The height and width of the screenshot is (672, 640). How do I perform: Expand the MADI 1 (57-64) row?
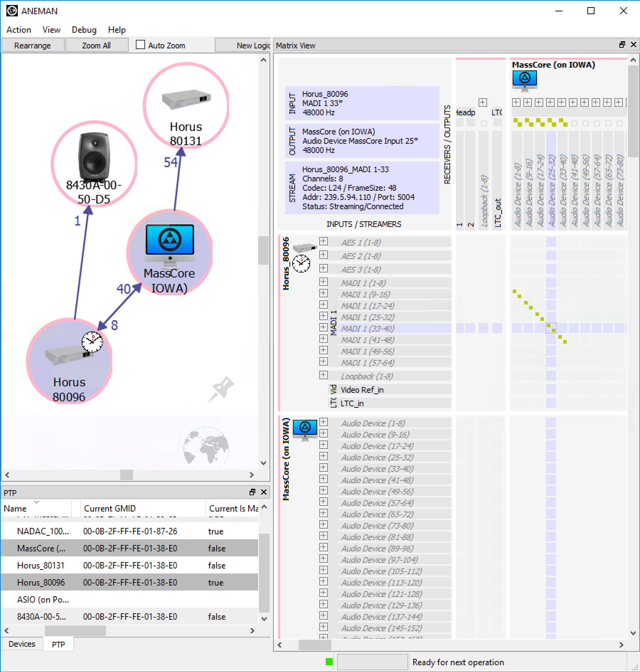pyautogui.click(x=323, y=361)
